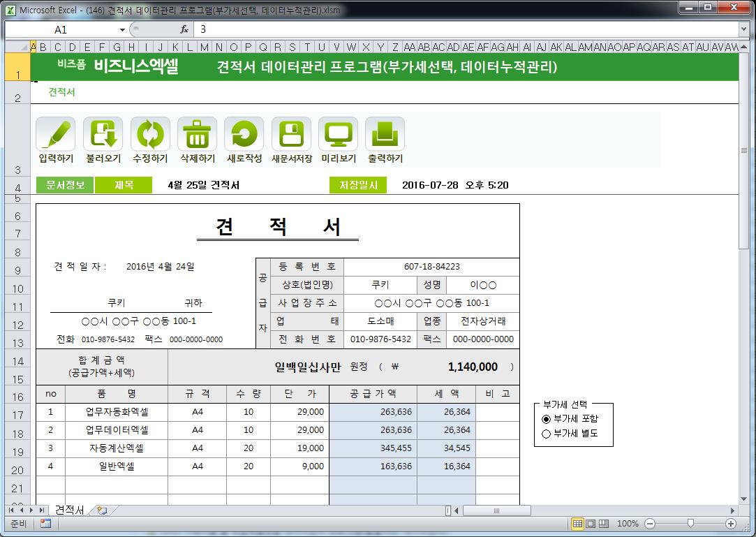This screenshot has width=756, height=537.
Task: Click the 출력하기 printer icon
Action: click(x=385, y=134)
